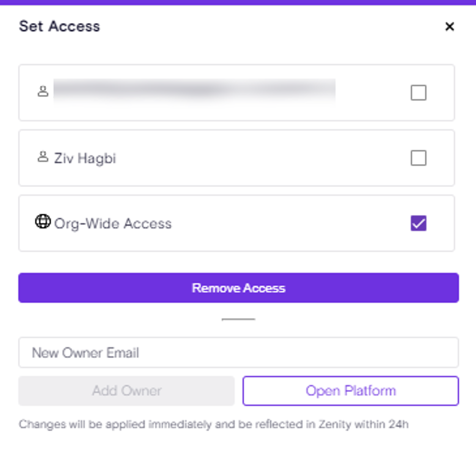Open Platform via the outlined button
Image resolution: width=476 pixels, height=449 pixels.
[x=350, y=391]
